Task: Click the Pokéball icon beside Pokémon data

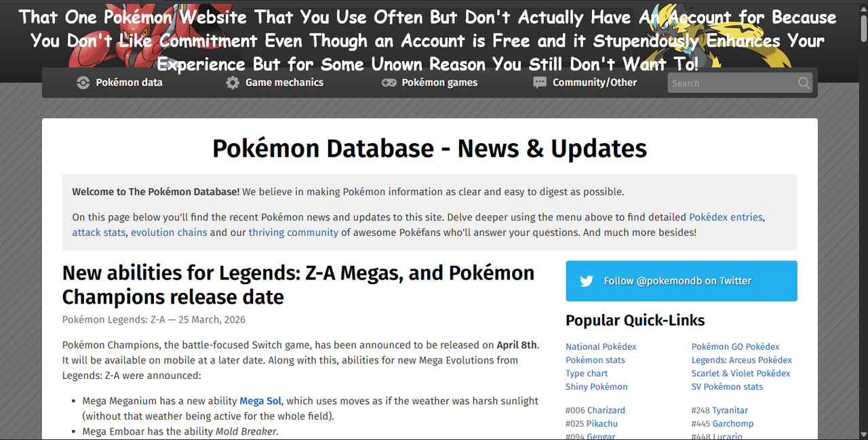Action: 83,83
